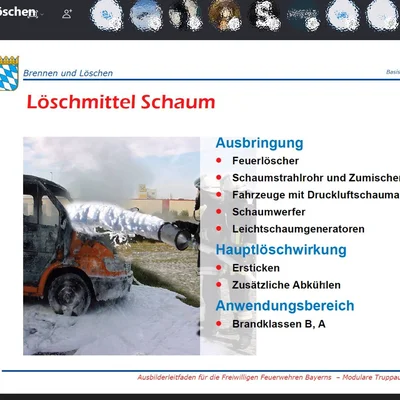
Task: Expand the dropdown arrow beside meeting title
Action: point(42,14)
